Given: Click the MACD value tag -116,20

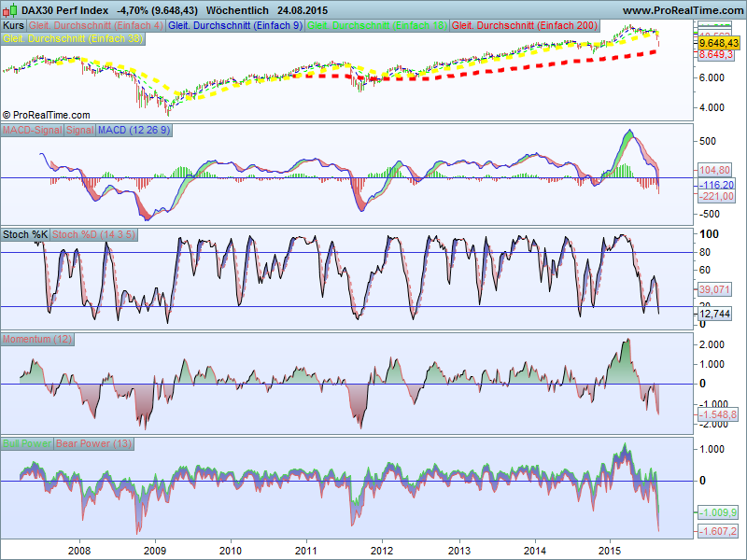Looking at the screenshot, I should [716, 185].
